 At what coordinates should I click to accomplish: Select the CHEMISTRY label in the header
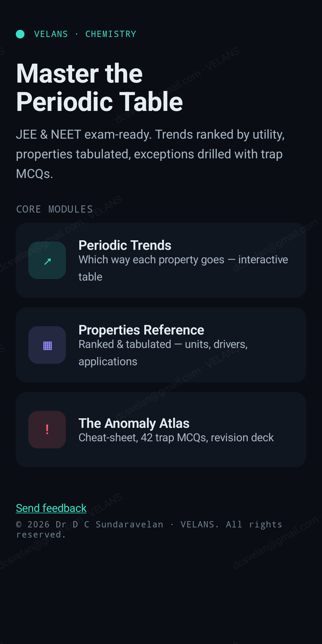click(x=111, y=34)
